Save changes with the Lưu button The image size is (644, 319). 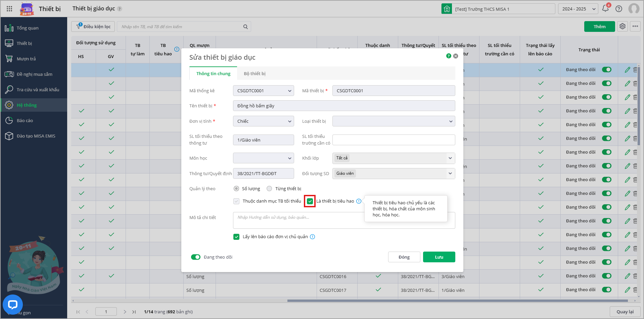point(439,257)
